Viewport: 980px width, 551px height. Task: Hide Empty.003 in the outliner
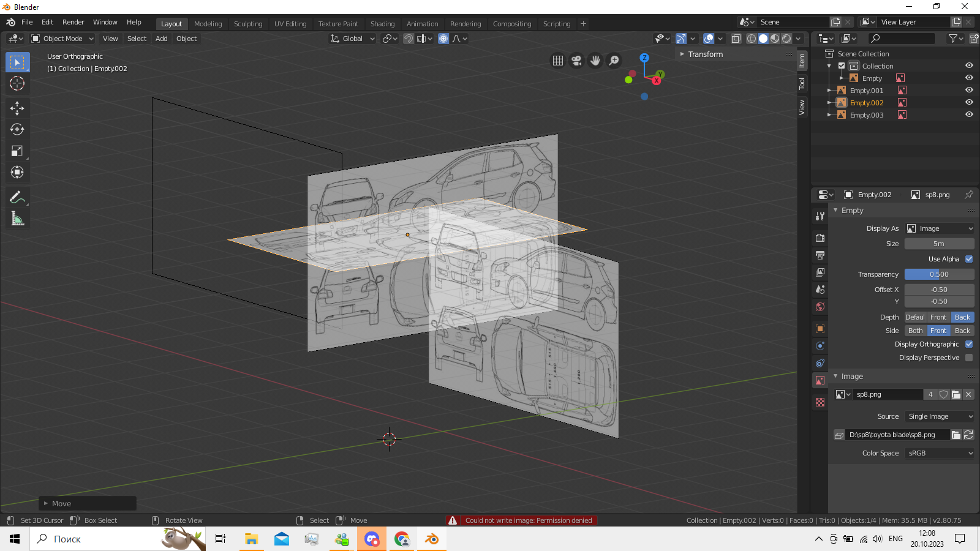pyautogui.click(x=969, y=114)
